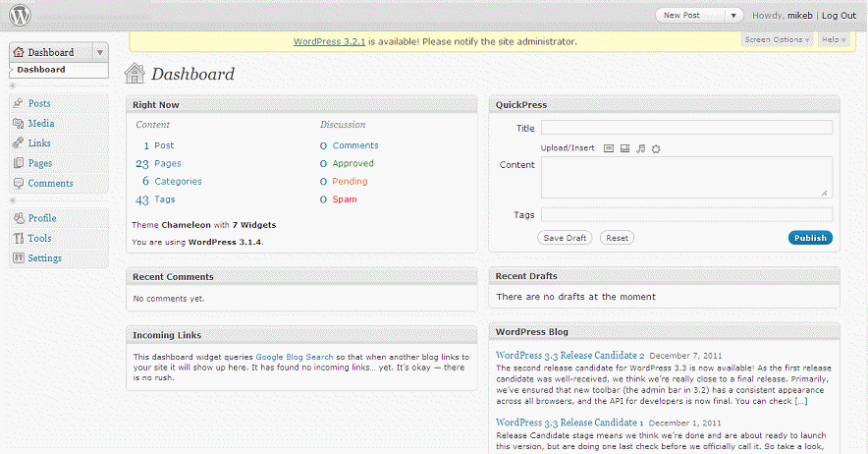The width and height of the screenshot is (868, 454).
Task: Open the Links menu
Action: pyautogui.click(x=39, y=143)
